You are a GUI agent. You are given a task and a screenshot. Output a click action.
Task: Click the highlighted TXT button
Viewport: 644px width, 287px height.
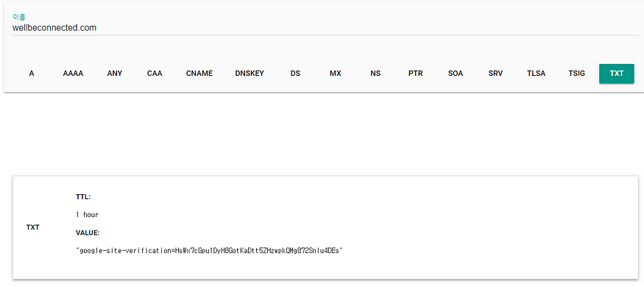click(x=617, y=74)
